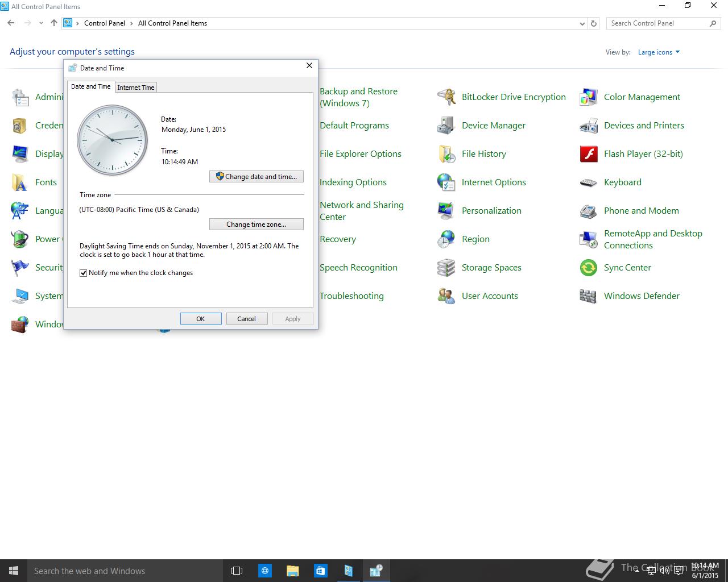Open File Explorer Options
This screenshot has width=728, height=582.
[x=361, y=154]
